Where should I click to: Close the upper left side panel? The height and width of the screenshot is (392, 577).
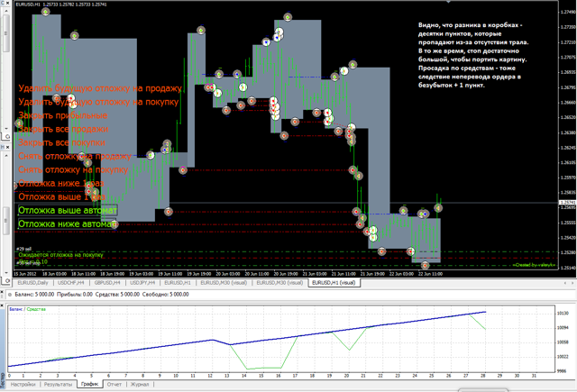[7, 3]
